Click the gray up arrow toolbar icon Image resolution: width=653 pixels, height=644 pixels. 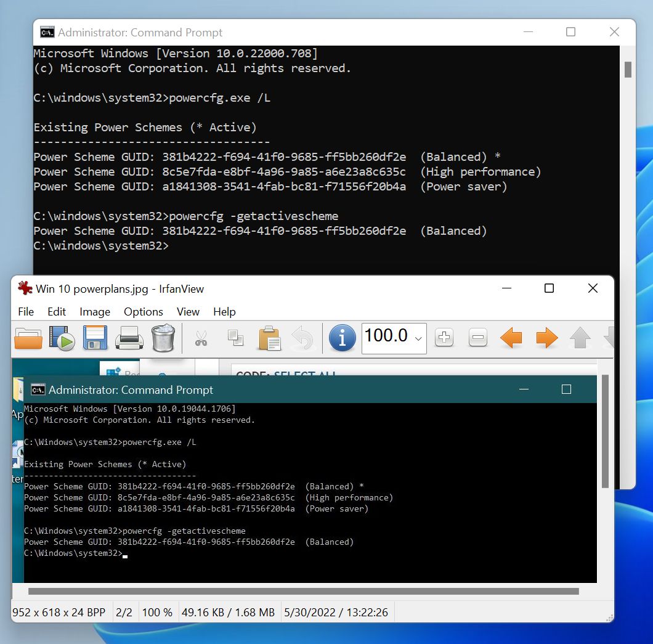click(580, 338)
